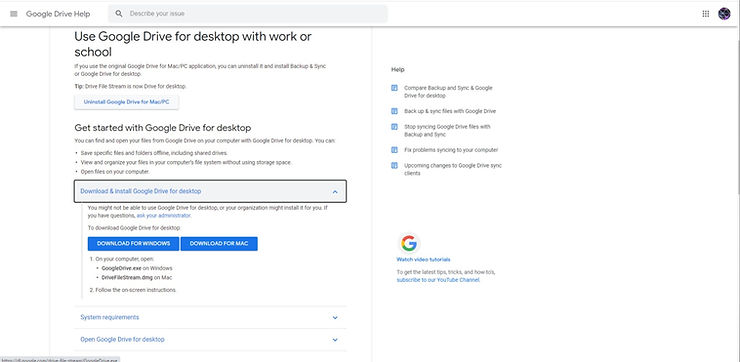The width and height of the screenshot is (740, 362).
Task: Click Watch video tutorials link
Action: click(x=423, y=260)
